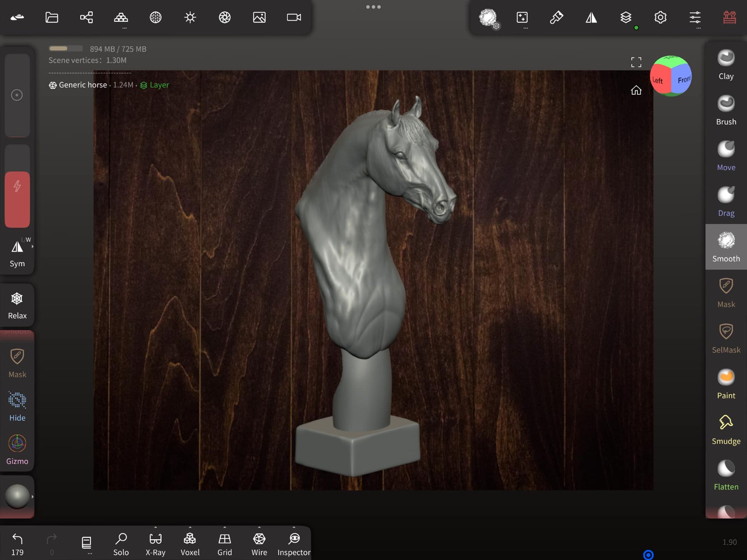
Task: Open the Layers panel icon
Action: pos(626,17)
